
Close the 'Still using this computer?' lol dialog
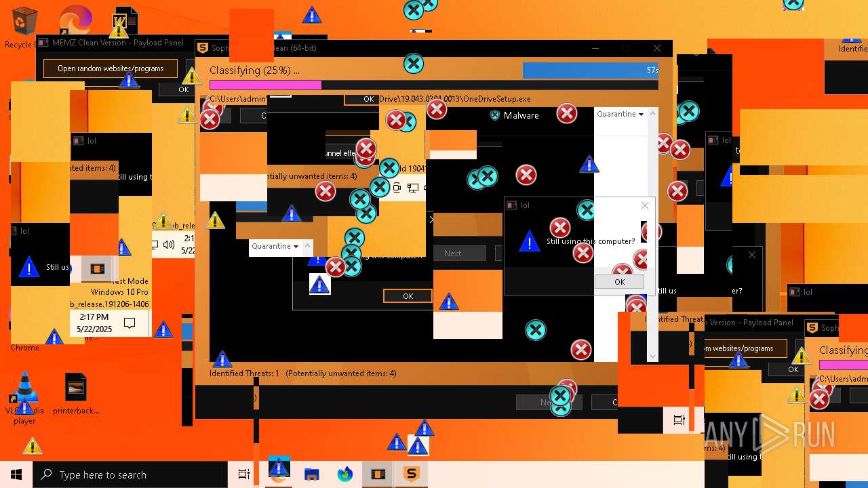point(644,205)
